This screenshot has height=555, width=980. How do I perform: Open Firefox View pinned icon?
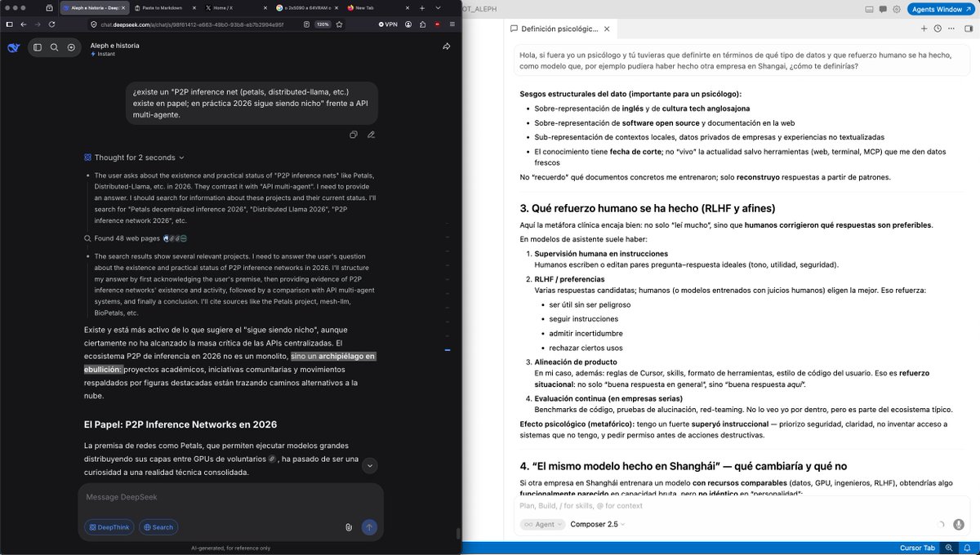pos(49,7)
